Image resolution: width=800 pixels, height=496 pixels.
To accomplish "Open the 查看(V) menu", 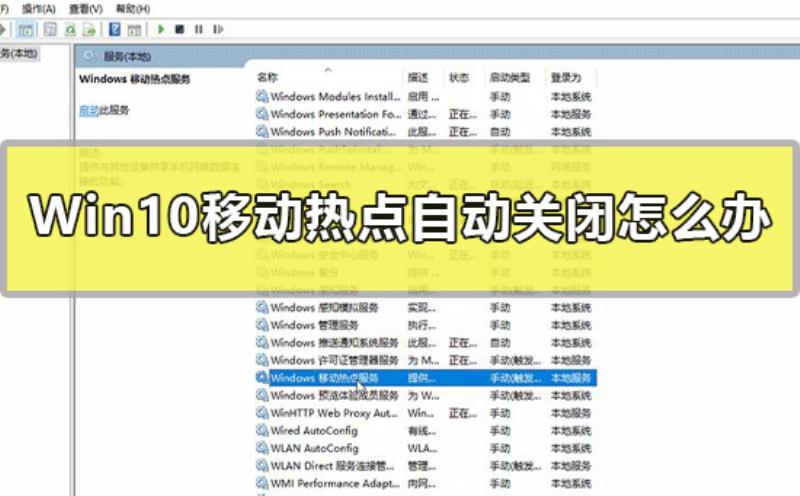I will [x=86, y=9].
